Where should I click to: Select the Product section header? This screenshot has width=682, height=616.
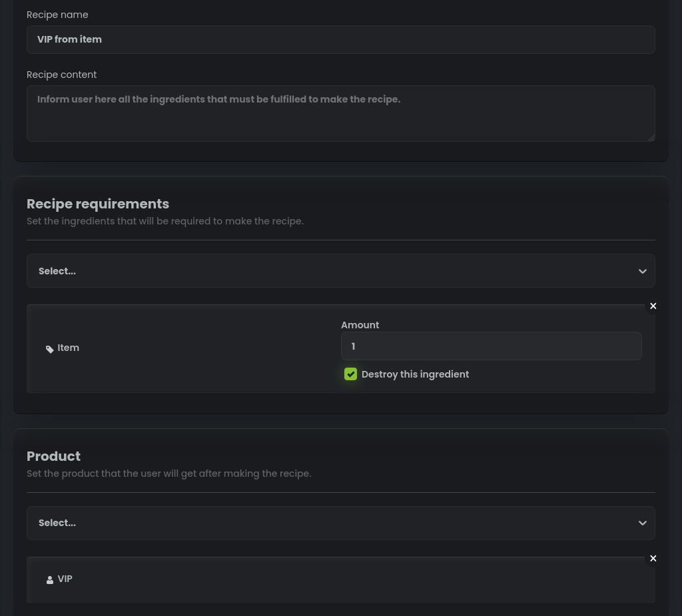tap(53, 456)
